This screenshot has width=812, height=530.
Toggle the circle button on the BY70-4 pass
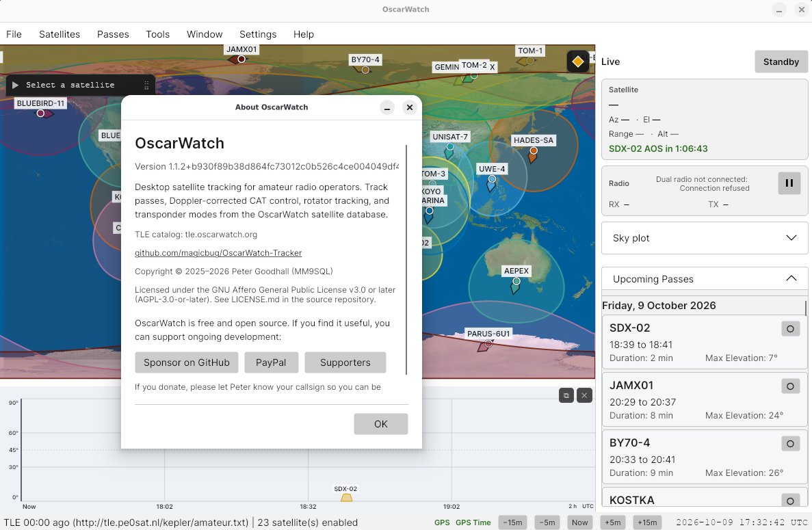790,444
